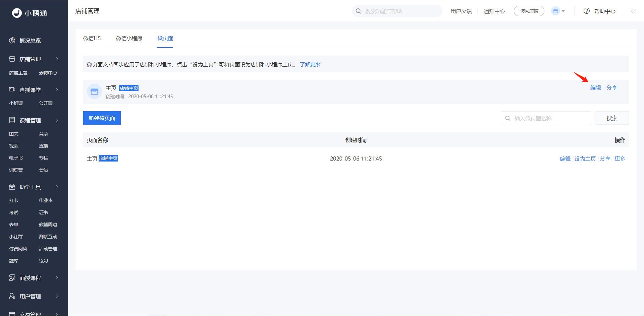The image size is (644, 316).
Task: Open 素材中心 in sidebar
Action: [48, 73]
